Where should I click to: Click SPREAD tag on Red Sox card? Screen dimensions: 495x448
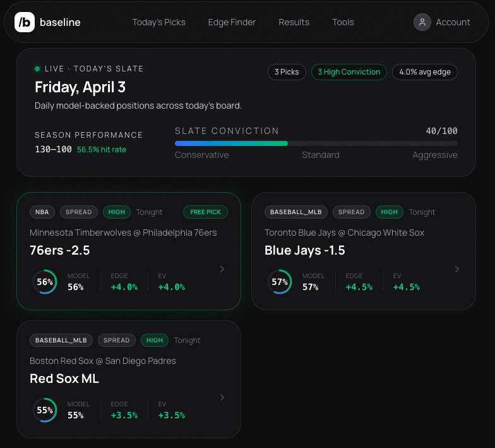pos(116,340)
